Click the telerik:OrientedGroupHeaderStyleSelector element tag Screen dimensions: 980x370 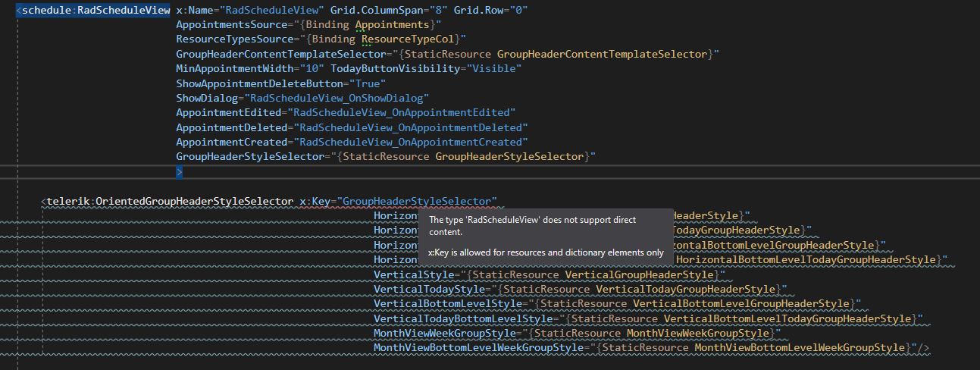170,202
